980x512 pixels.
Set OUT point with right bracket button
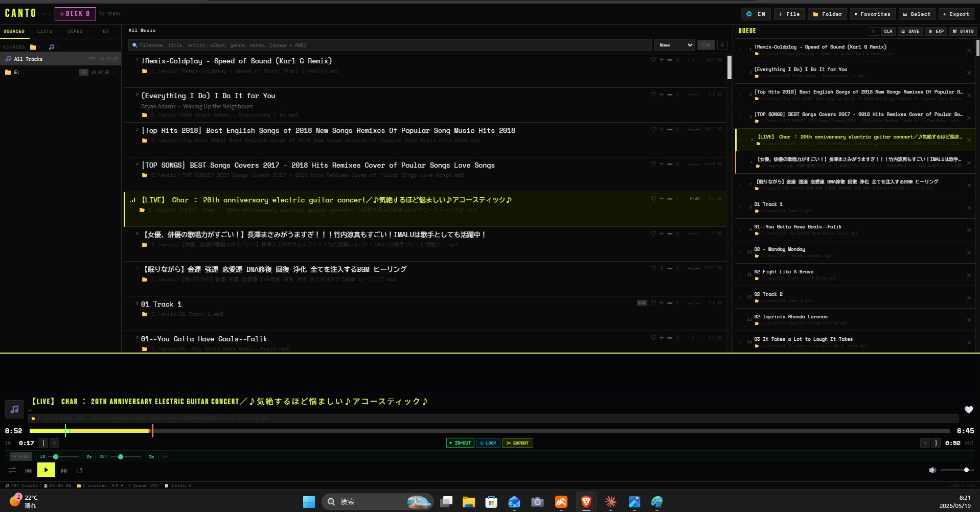pos(936,443)
